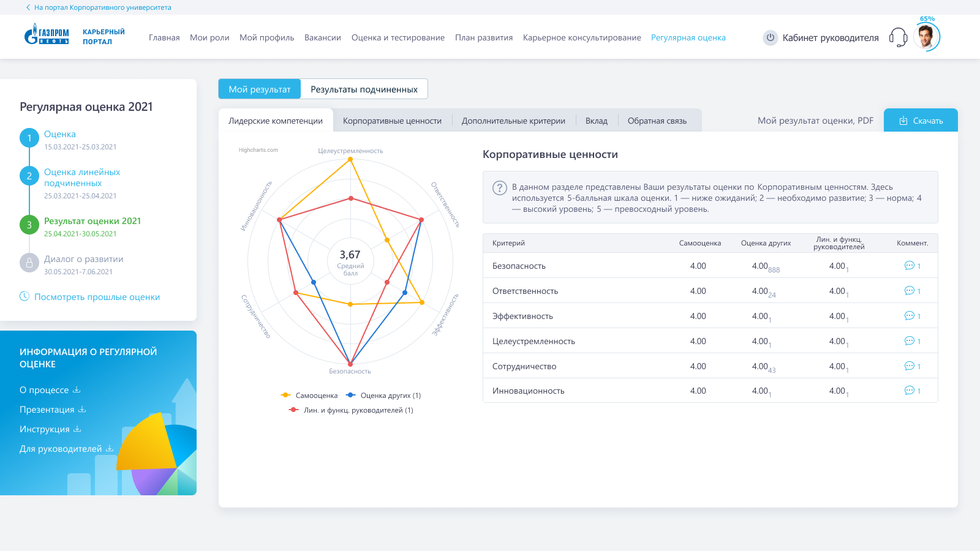Switch to Результаты подчиненных view
The image size is (980, 551).
pyautogui.click(x=364, y=89)
